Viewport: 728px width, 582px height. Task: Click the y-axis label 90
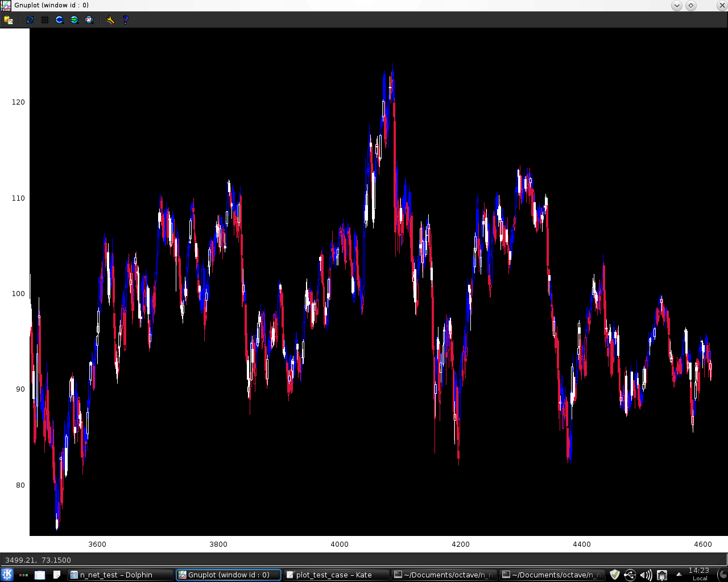(20, 389)
